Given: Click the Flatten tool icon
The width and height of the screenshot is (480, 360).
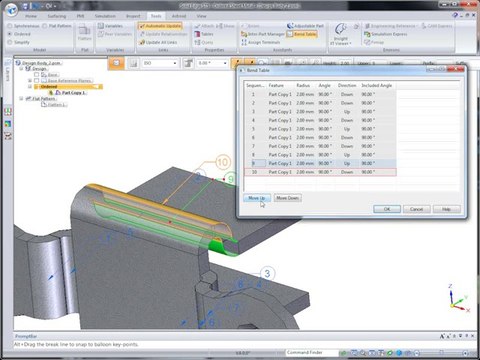Looking at the screenshot, I should 84,33.
